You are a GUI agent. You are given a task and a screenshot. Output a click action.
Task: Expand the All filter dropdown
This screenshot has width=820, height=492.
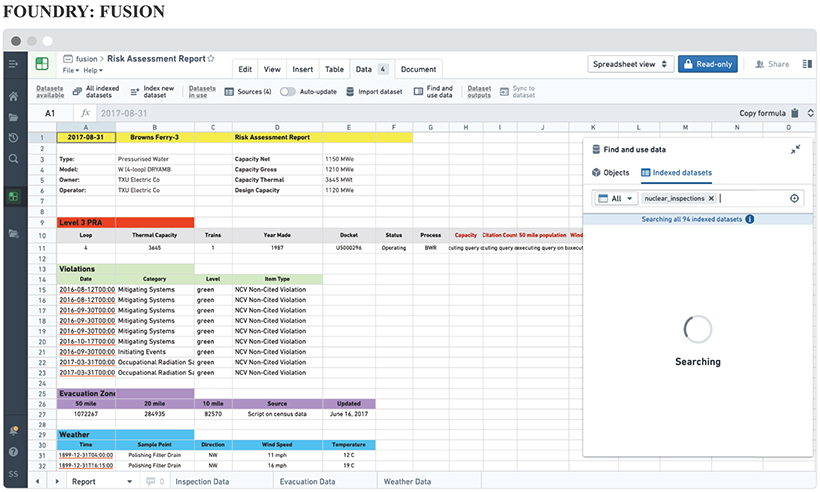[615, 199]
